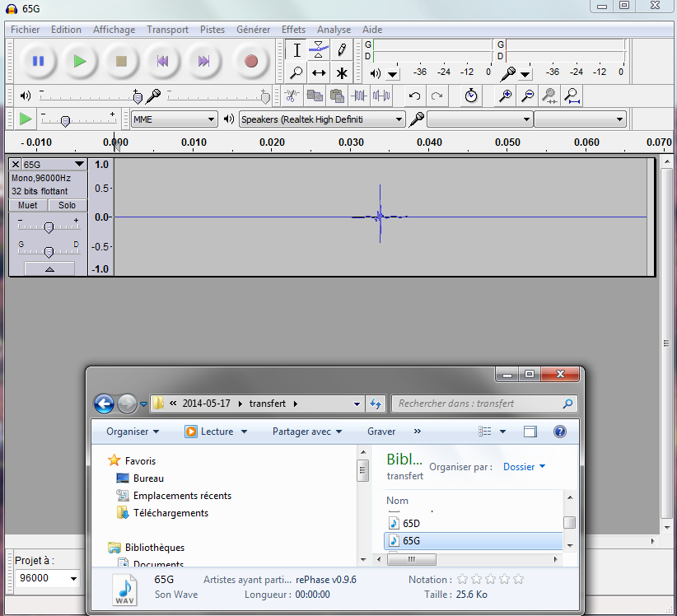This screenshot has width=677, height=616.
Task: Select the Draw pencil tool
Action: coord(342,49)
